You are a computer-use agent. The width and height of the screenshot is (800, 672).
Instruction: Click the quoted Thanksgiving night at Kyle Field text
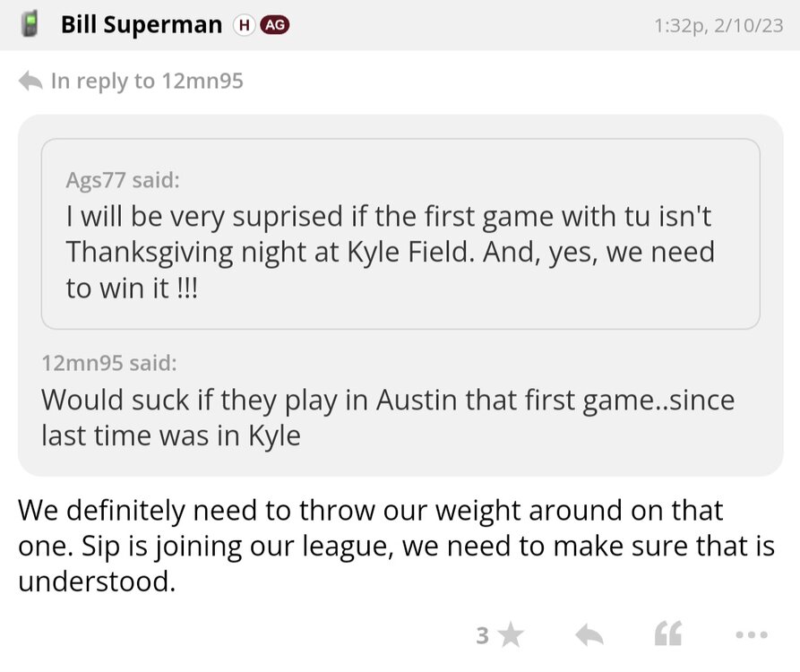(390, 252)
